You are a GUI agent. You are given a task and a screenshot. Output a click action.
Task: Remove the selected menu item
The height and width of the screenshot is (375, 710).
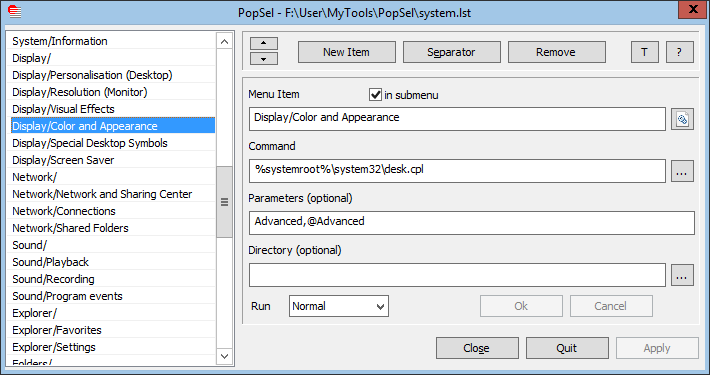(556, 52)
